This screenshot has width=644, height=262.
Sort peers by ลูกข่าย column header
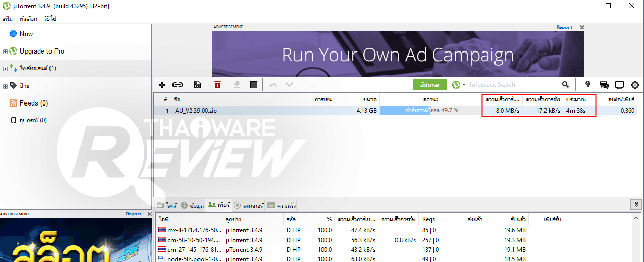click(x=254, y=219)
